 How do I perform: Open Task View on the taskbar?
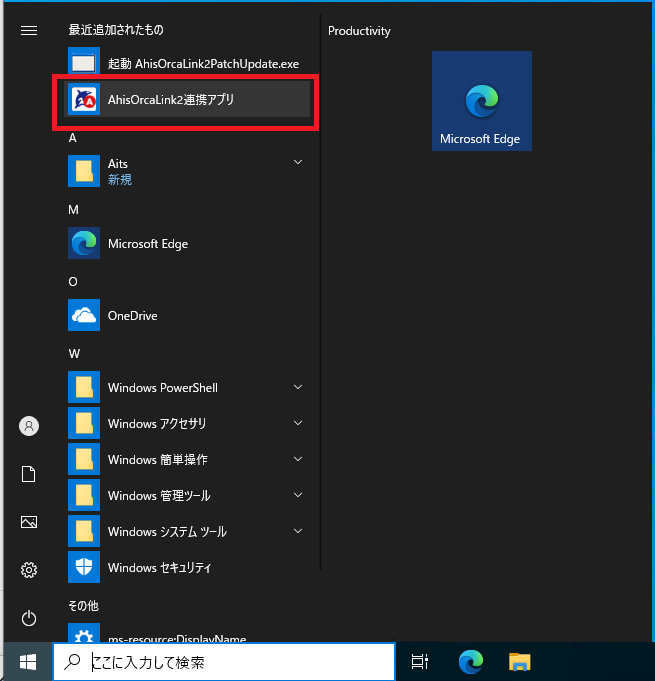(x=420, y=662)
